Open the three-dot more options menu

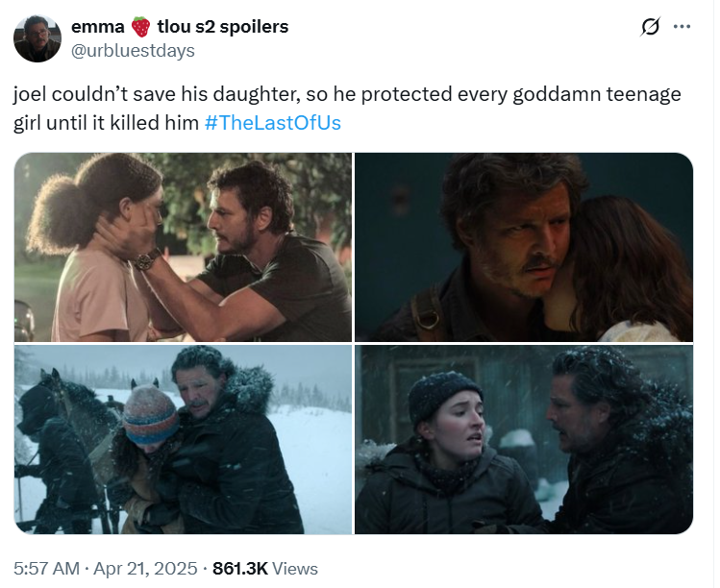coord(683,27)
